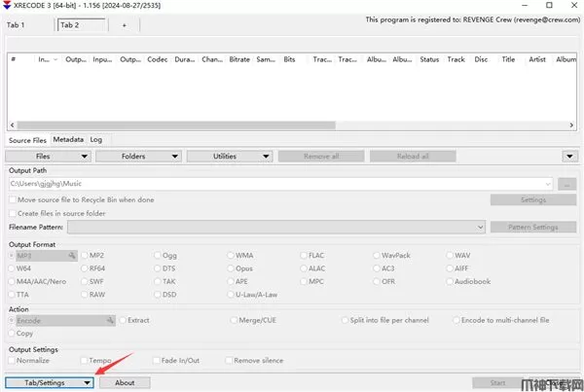Open the rightmost arrow menu in the toolbar row

[x=568, y=156]
